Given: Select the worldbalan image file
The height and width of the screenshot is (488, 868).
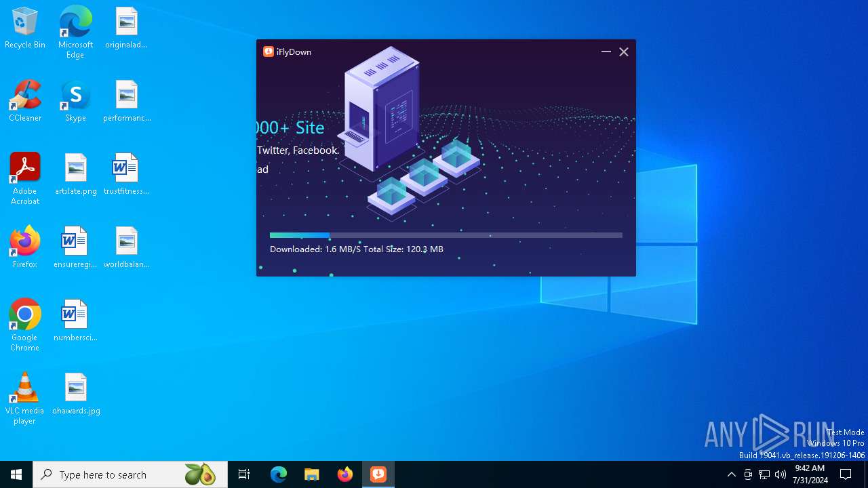Looking at the screenshot, I should [127, 247].
